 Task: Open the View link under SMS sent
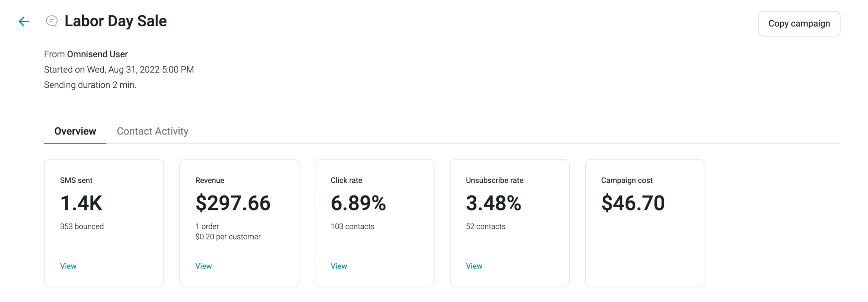click(x=68, y=266)
